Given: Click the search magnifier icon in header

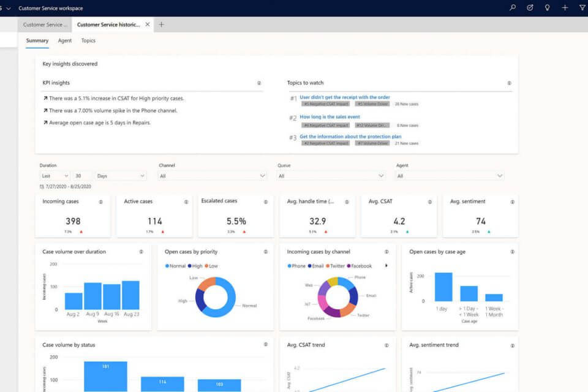Looking at the screenshot, I should tap(513, 8).
